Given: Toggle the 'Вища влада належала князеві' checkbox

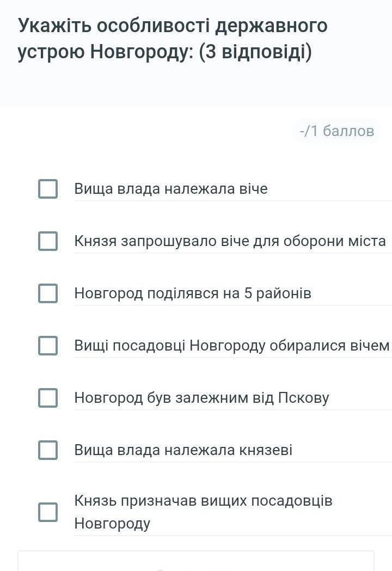Looking at the screenshot, I should point(48,450).
